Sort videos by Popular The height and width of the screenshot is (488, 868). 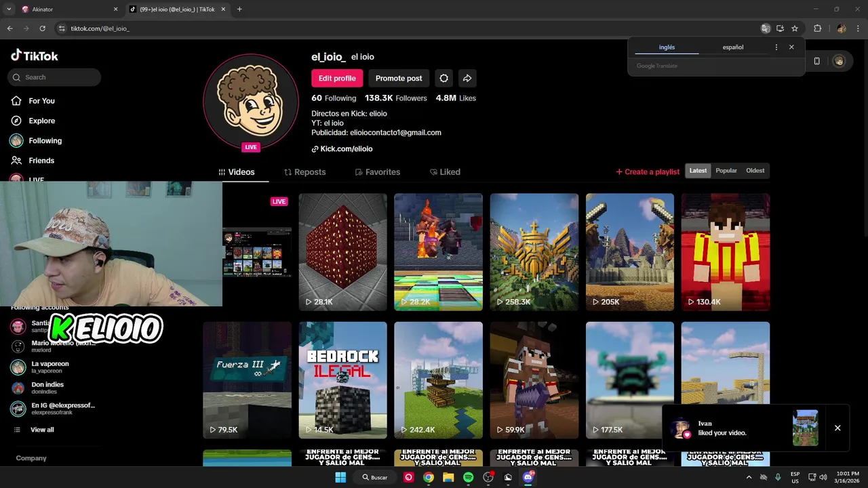click(x=726, y=171)
